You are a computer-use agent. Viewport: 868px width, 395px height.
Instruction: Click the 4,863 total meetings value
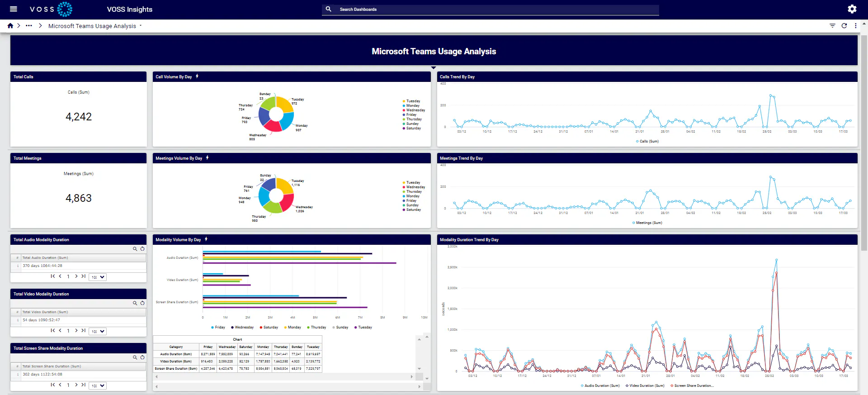click(79, 198)
